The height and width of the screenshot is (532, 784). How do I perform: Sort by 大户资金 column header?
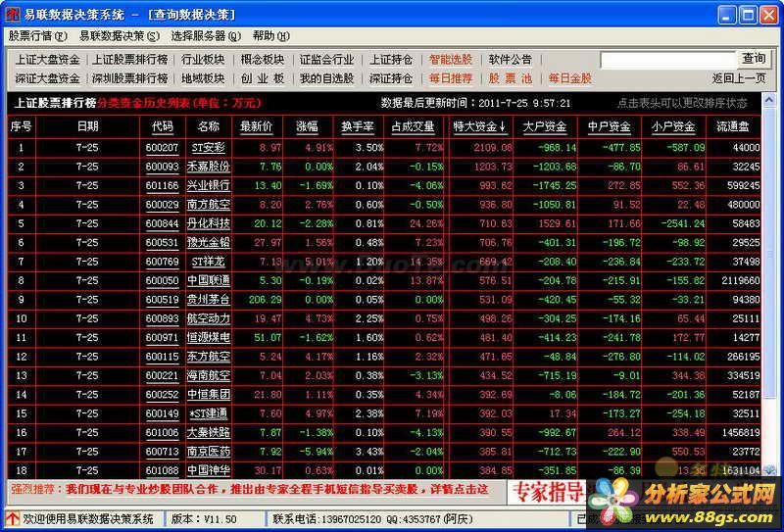pyautogui.click(x=545, y=126)
